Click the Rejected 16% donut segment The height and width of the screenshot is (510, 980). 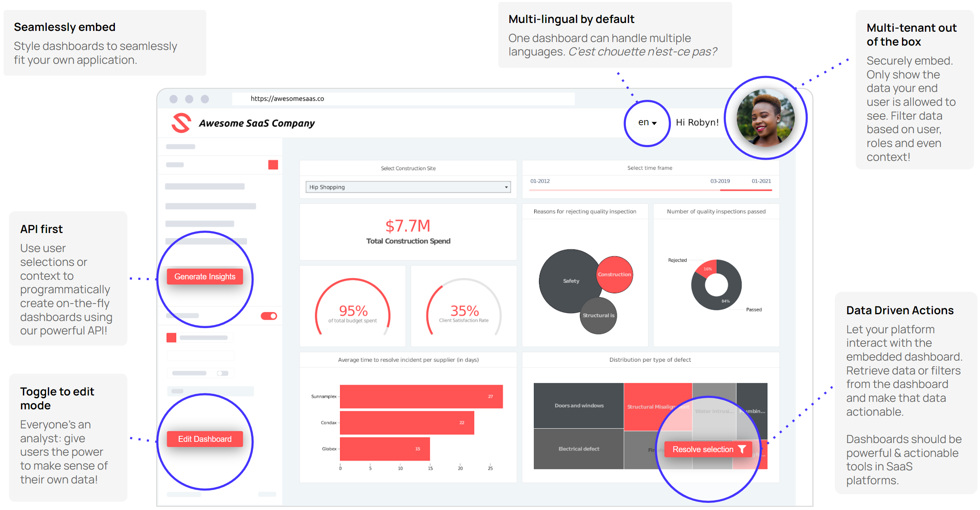pos(707,268)
